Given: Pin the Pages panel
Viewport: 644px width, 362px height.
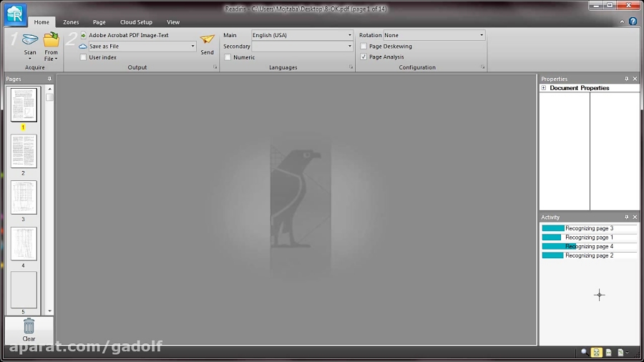Looking at the screenshot, I should coord(49,79).
